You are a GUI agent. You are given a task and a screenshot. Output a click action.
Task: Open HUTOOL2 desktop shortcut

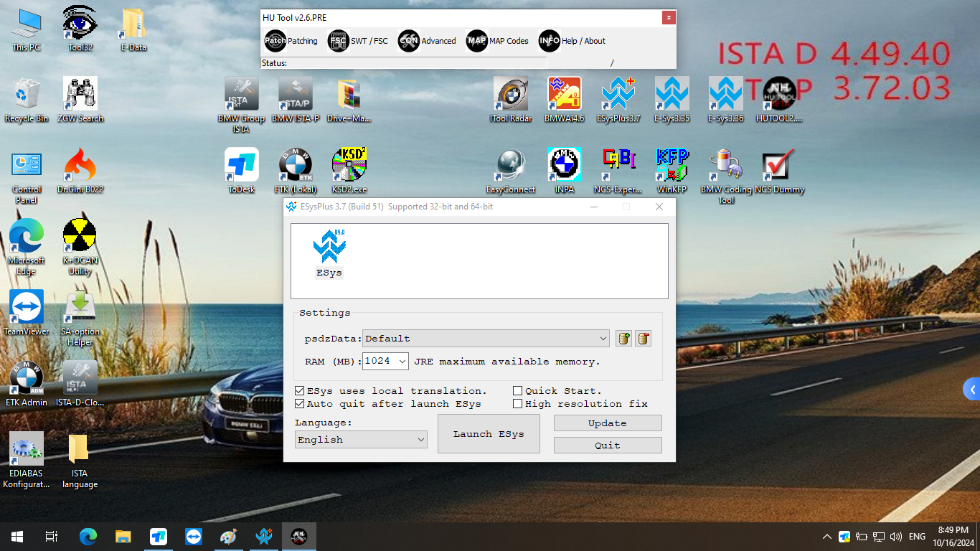779,100
